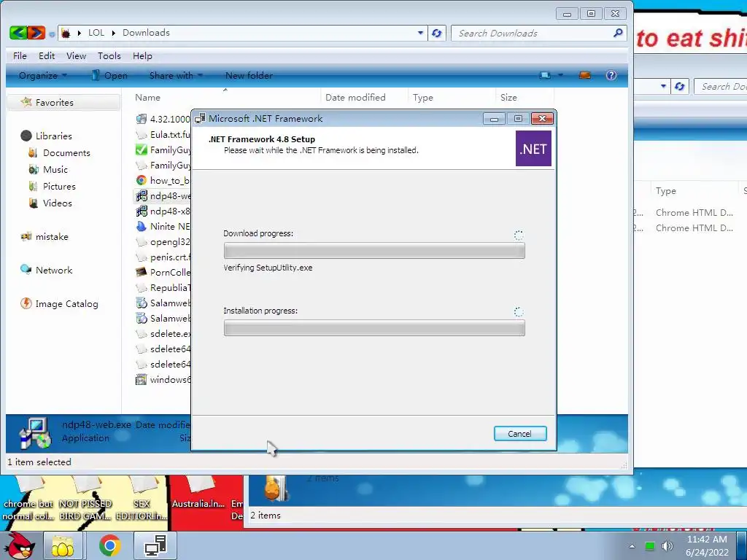
Task: Expand address dropdown in the background Explorer window
Action: pyautogui.click(x=663, y=86)
